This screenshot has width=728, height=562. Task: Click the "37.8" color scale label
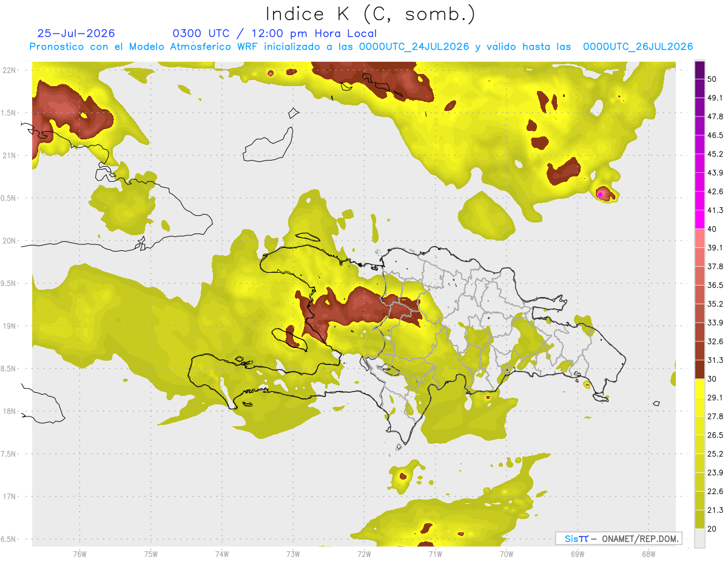click(x=715, y=266)
